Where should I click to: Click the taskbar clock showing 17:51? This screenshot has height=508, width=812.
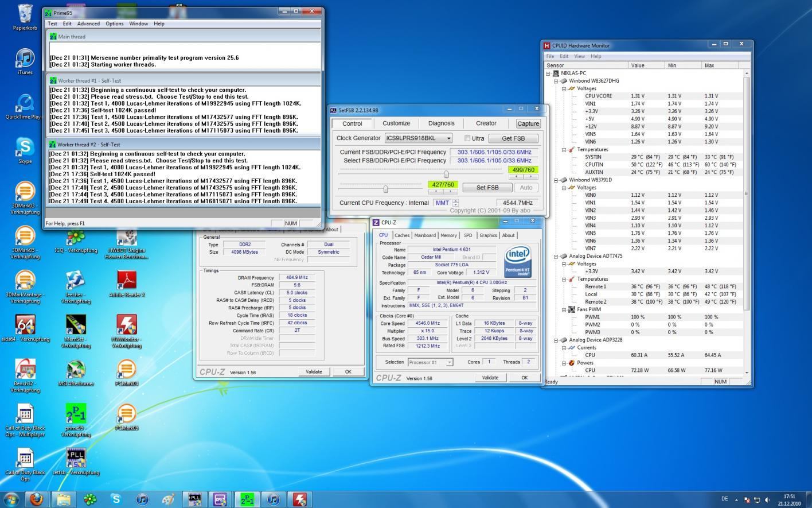tap(790, 500)
